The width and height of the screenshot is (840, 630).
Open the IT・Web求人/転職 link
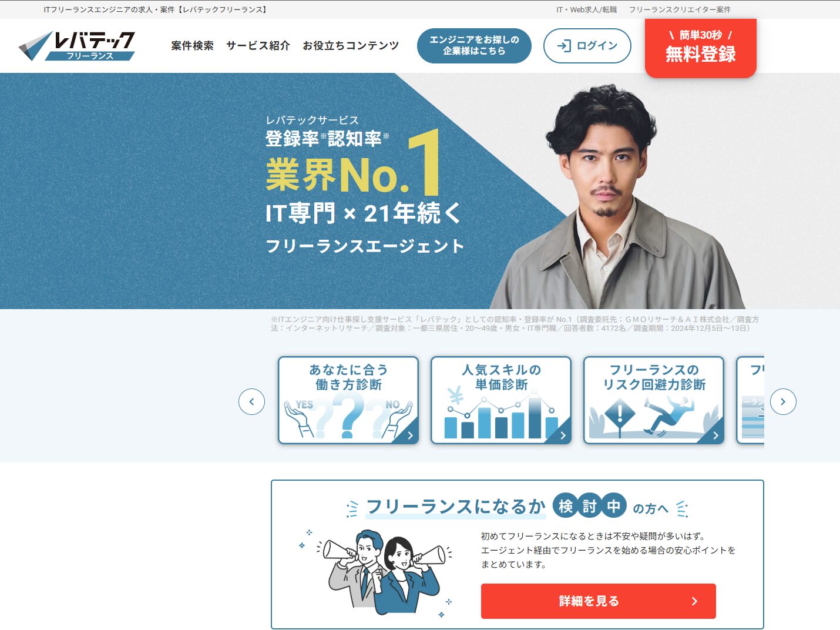click(586, 9)
